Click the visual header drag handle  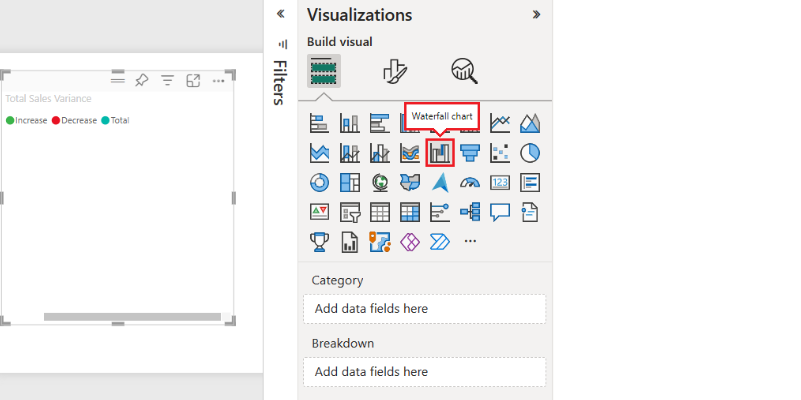[118, 80]
